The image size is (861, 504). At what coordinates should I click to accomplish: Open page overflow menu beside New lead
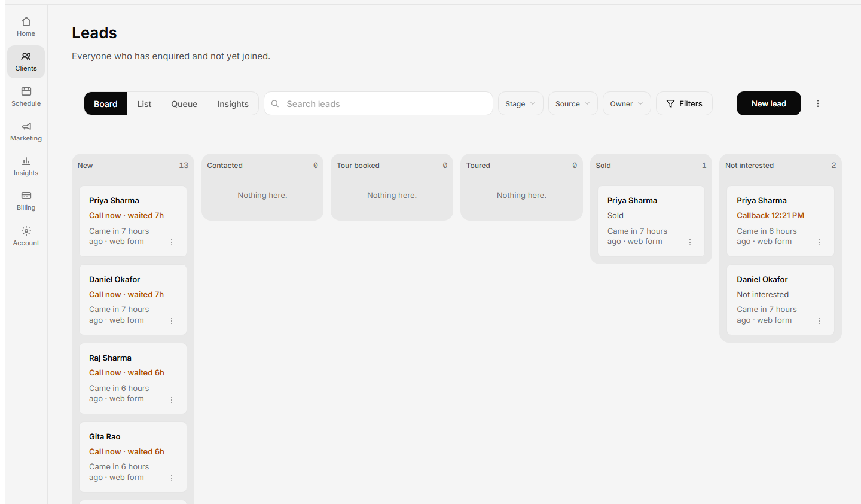[818, 103]
